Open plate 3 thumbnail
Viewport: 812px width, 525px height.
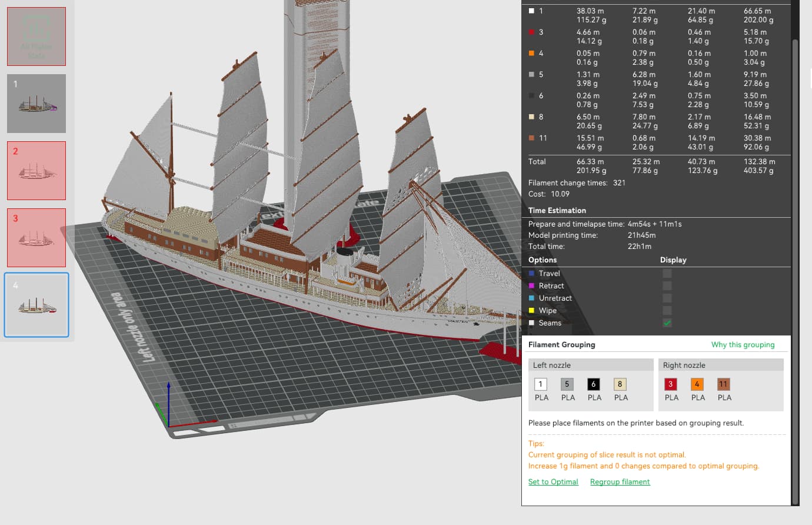click(36, 238)
